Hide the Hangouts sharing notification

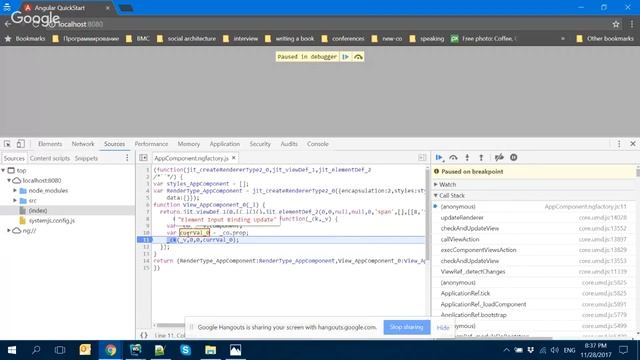[442, 327]
